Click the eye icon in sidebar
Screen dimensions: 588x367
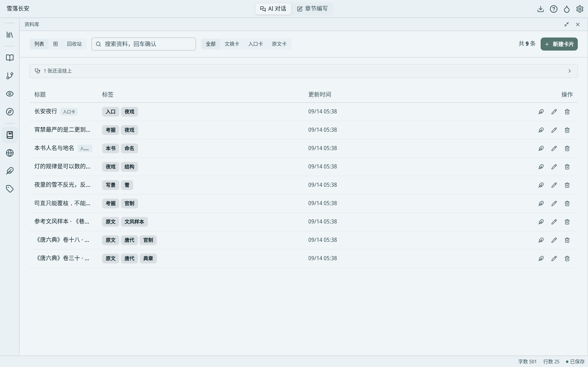pos(10,94)
